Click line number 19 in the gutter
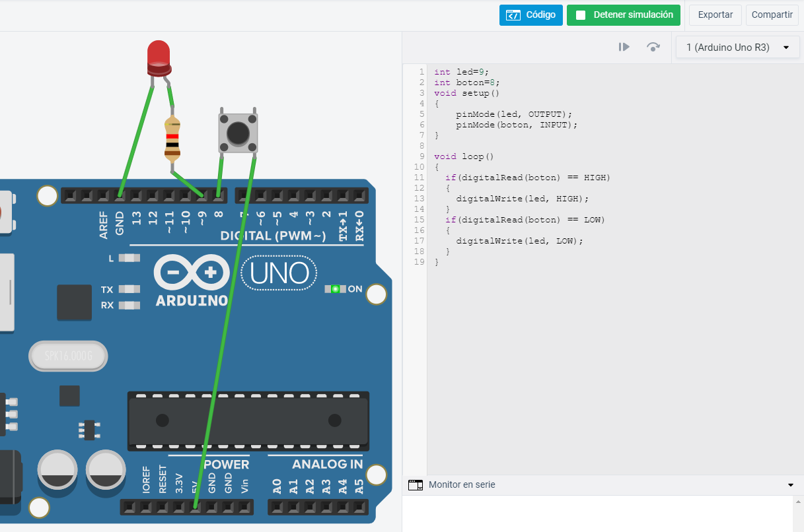 (418, 262)
